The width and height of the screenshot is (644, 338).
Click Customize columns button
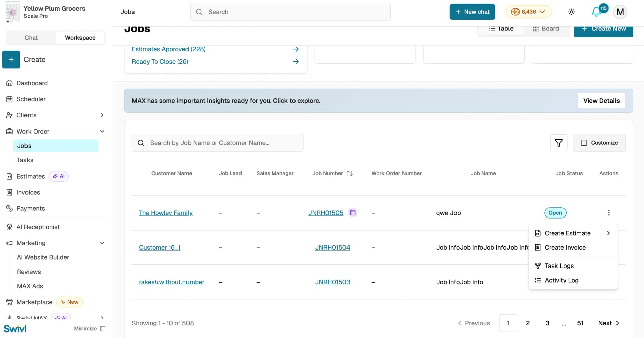point(599,143)
